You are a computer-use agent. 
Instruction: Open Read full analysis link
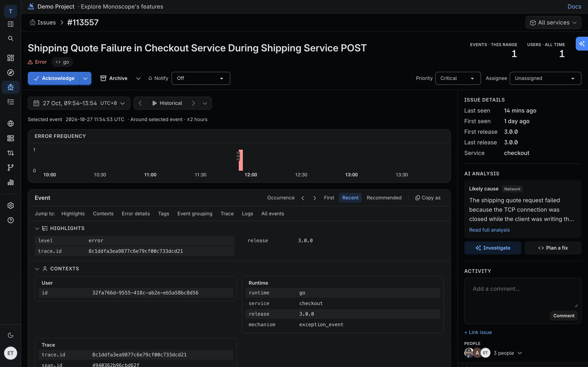tap(489, 230)
